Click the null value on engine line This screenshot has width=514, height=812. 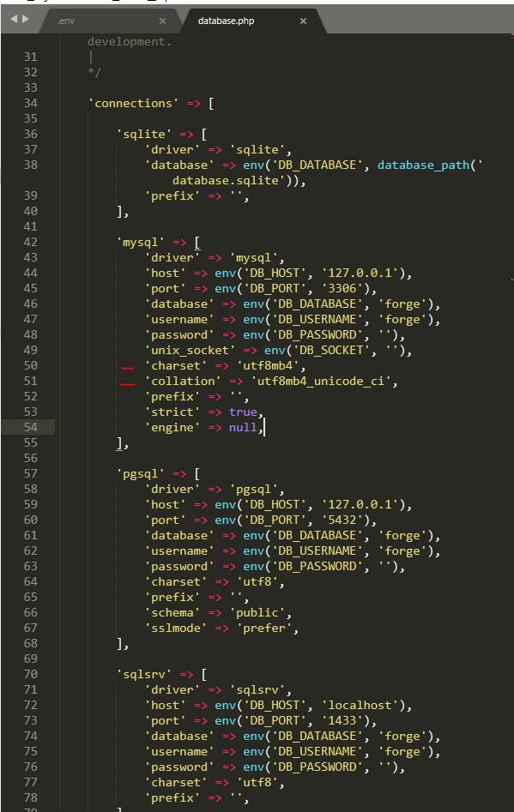[243, 427]
